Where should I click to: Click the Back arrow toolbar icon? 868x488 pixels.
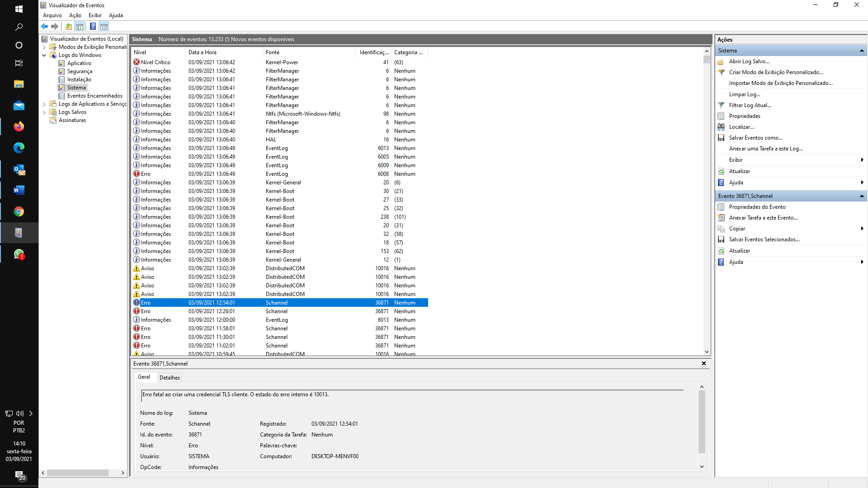44,26
